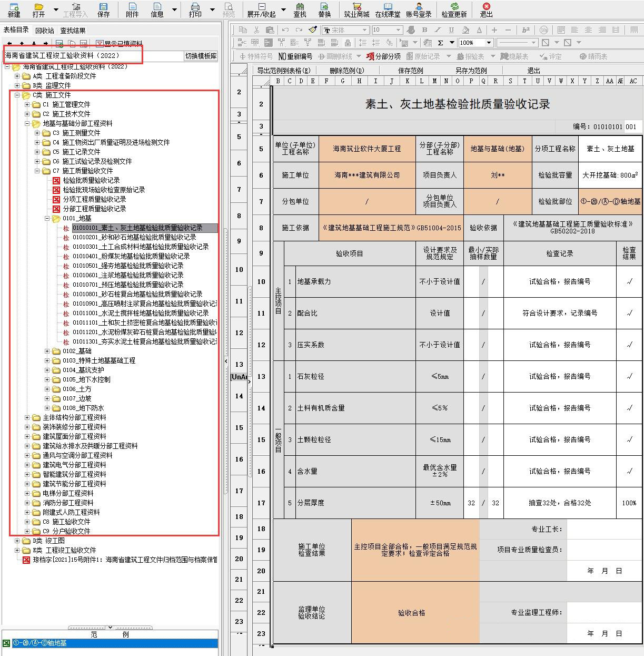Switch to 查找结果 tab
The image size is (644, 656).
coord(73,31)
